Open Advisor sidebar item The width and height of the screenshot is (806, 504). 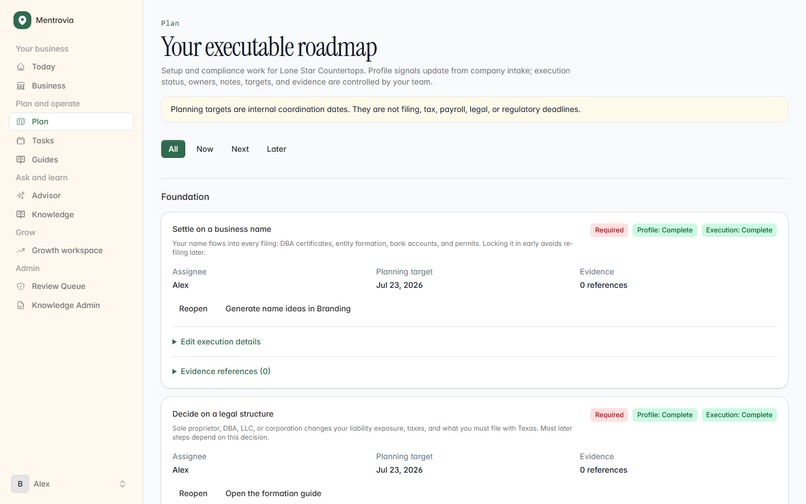[x=71, y=196]
